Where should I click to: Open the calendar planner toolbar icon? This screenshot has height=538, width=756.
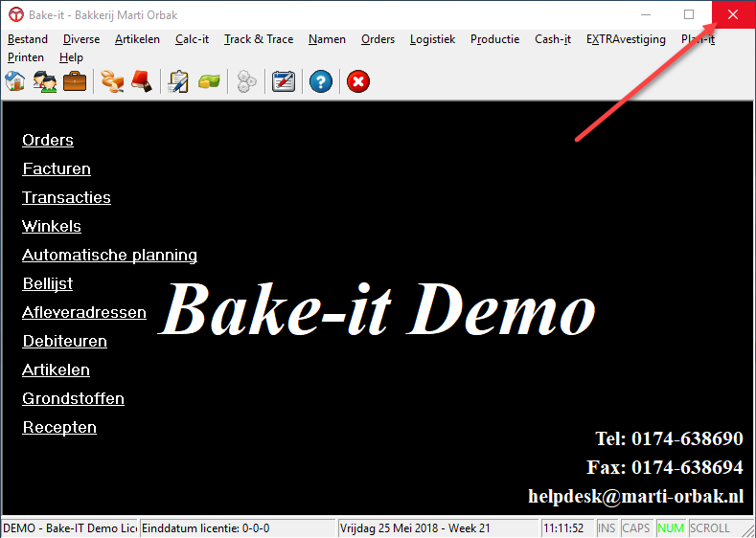(284, 81)
